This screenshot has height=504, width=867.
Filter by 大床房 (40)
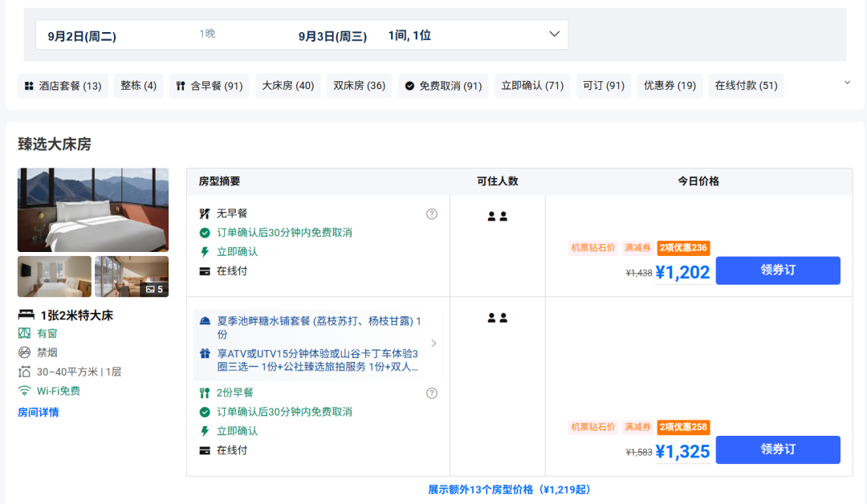point(288,86)
